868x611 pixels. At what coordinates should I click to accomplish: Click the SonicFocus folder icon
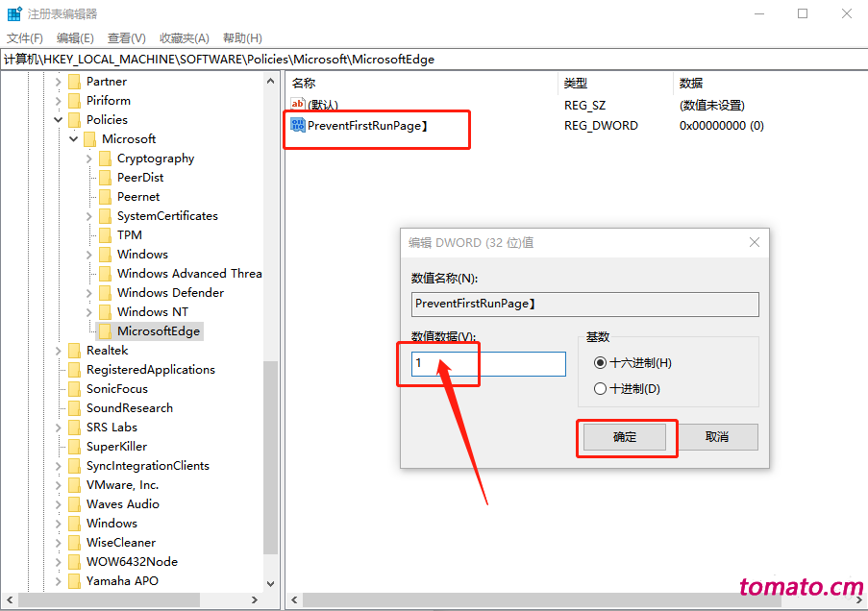click(x=74, y=389)
